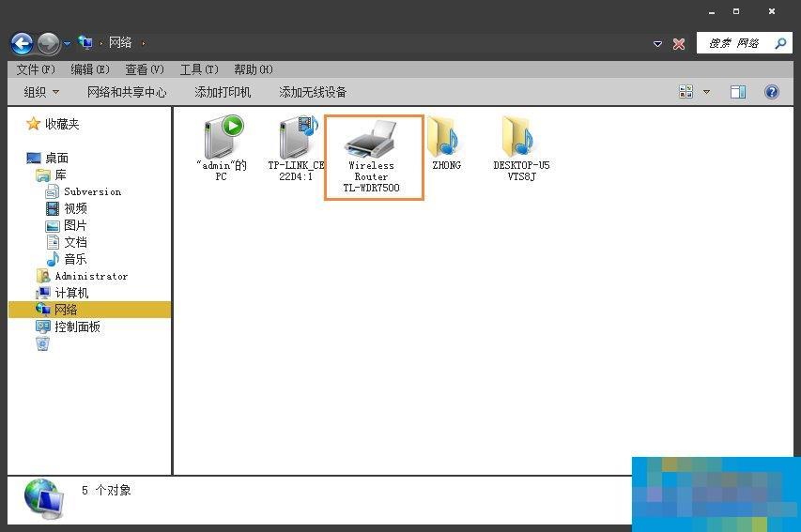Open the 组织 dropdown

click(41, 92)
